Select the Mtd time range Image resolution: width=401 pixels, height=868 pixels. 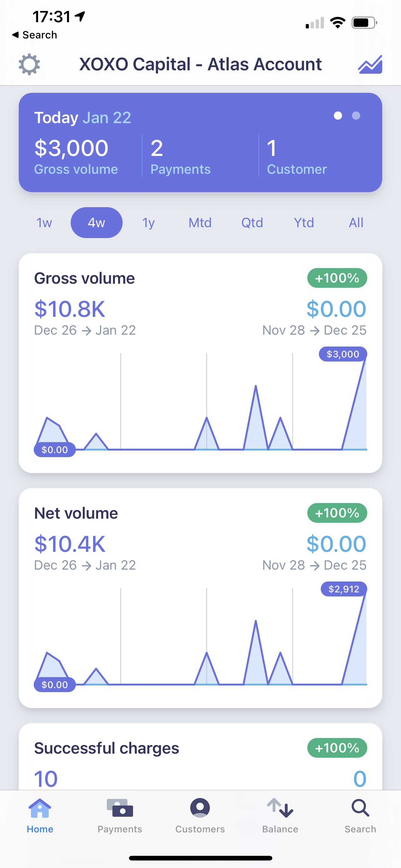pos(200,223)
